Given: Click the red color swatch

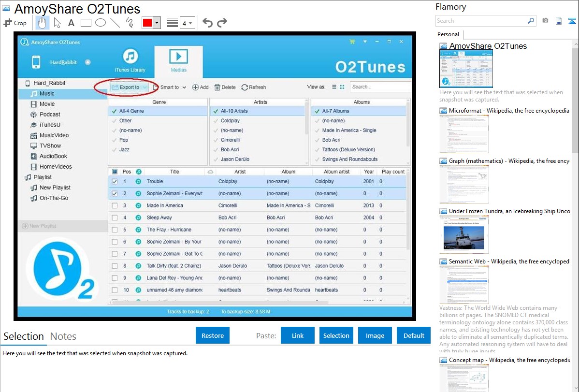Looking at the screenshot, I should [147, 23].
